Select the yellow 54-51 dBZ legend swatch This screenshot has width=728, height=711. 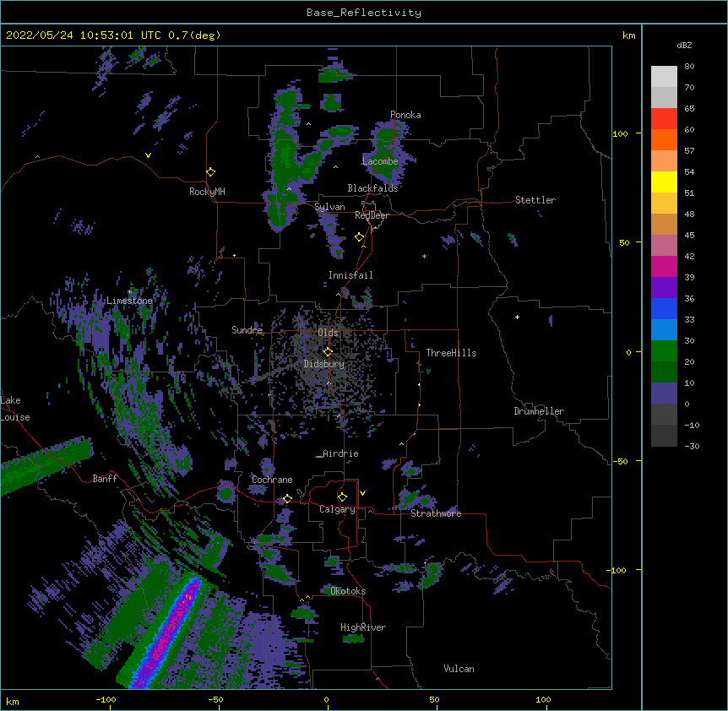pyautogui.click(x=664, y=182)
